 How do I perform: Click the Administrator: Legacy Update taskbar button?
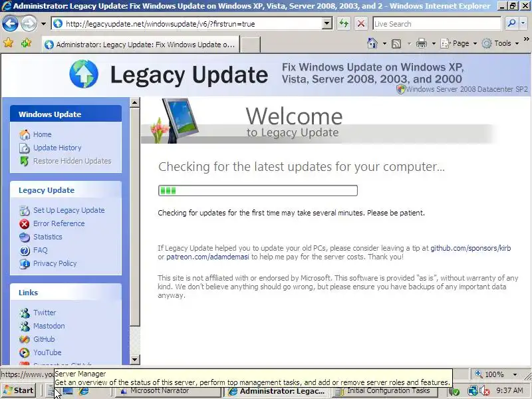click(x=277, y=391)
